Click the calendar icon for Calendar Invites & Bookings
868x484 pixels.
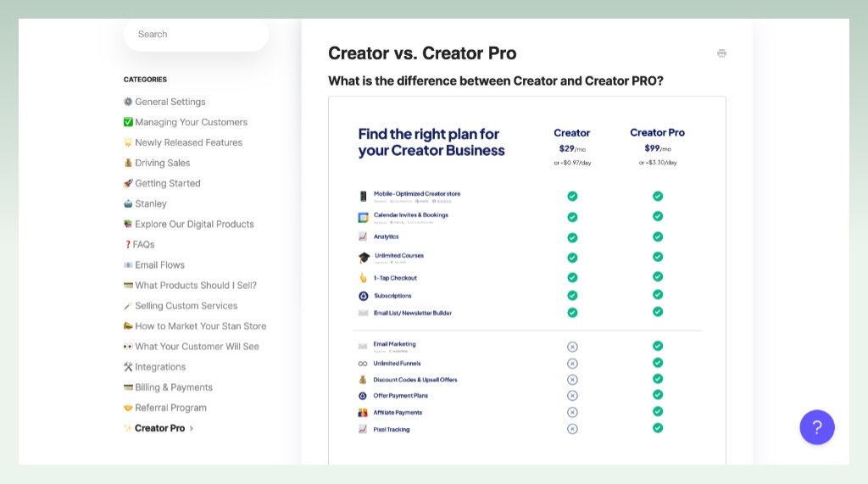pos(363,218)
